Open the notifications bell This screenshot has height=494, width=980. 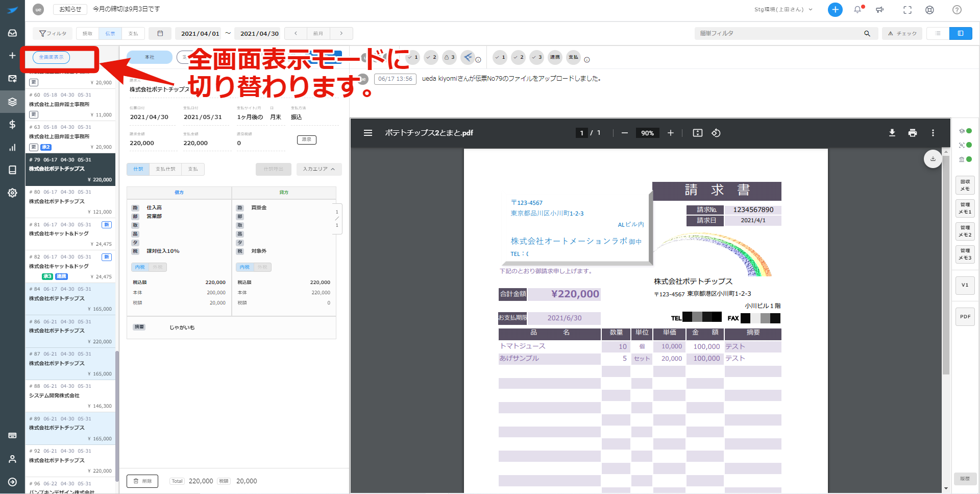(x=857, y=10)
